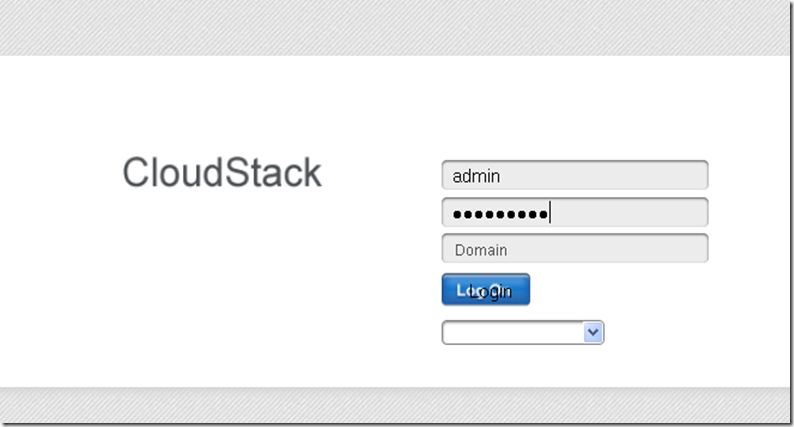Open the empty language select box
The height and width of the screenshot is (427, 794).
point(512,332)
